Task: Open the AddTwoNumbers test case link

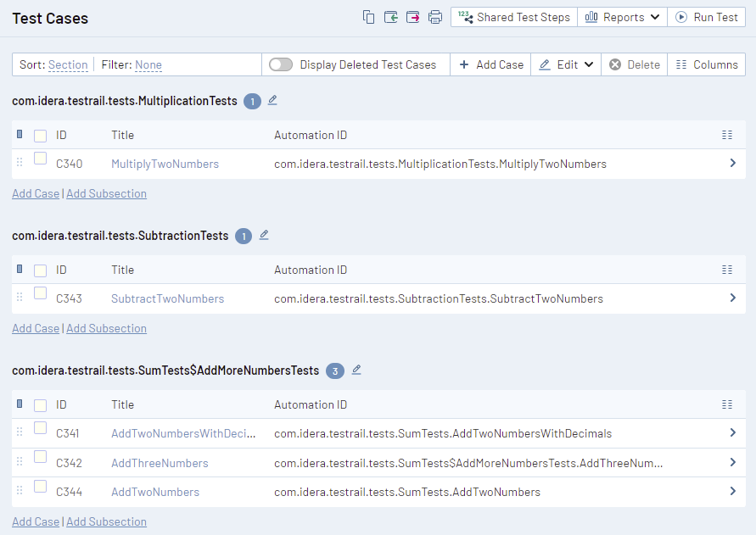Action: tap(155, 492)
